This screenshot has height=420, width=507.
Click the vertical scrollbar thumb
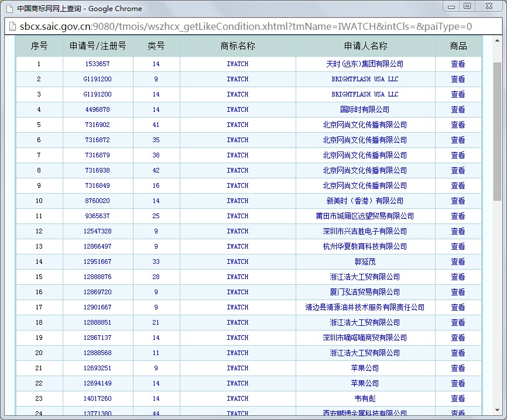coord(497,132)
